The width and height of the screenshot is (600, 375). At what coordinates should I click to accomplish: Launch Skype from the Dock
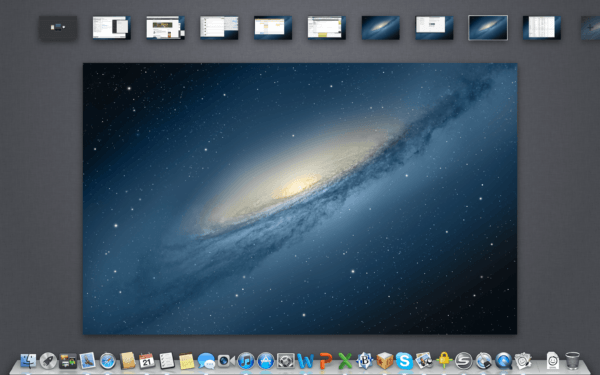404,361
